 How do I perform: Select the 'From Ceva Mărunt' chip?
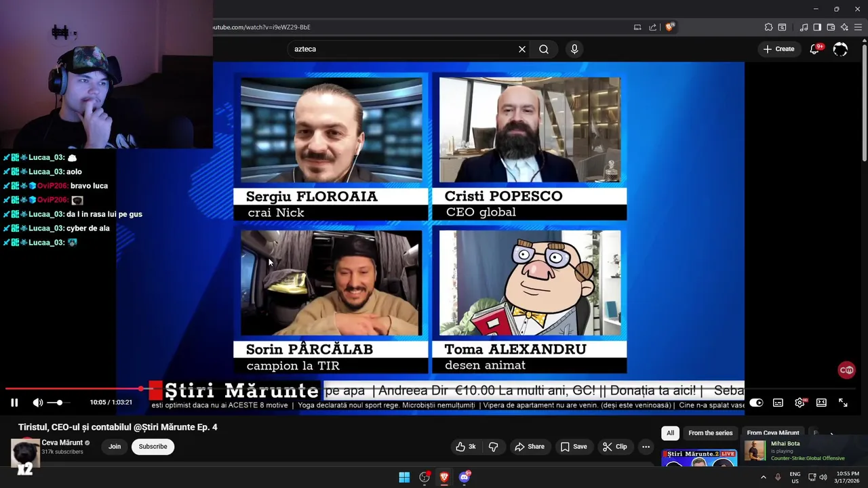(x=773, y=433)
